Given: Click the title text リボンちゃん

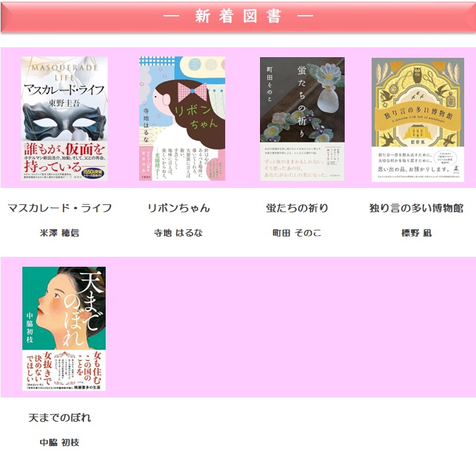Looking at the screenshot, I should point(179,208).
